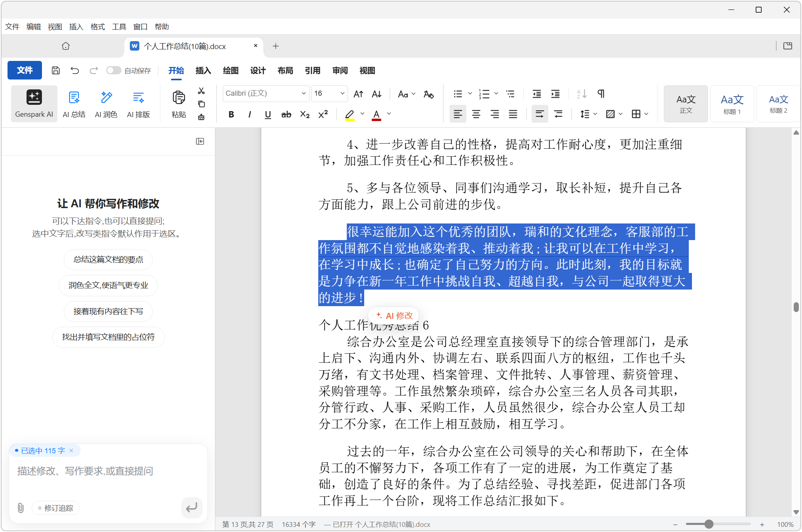Click the floating AI 修改 button
The image size is (802, 532).
[x=394, y=316]
